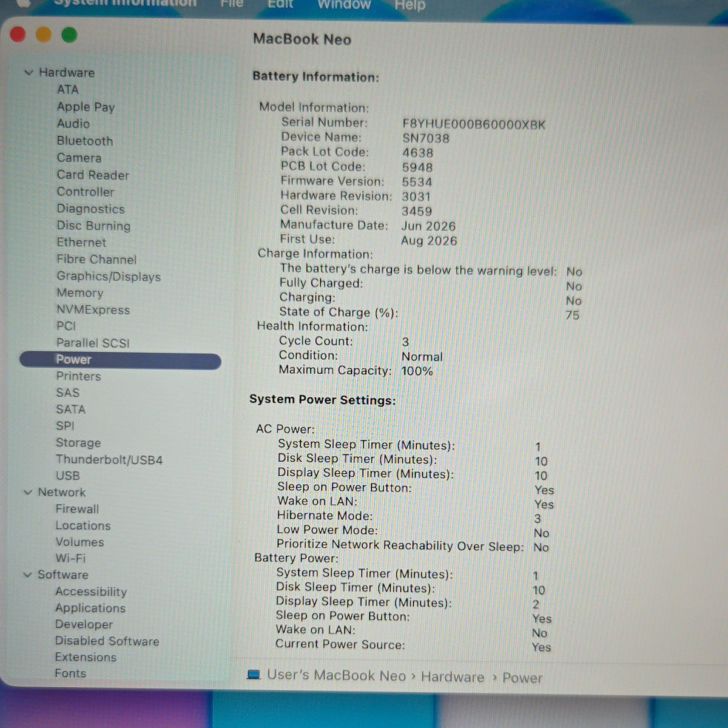
Task: Open the Help menu
Action: click(x=410, y=5)
